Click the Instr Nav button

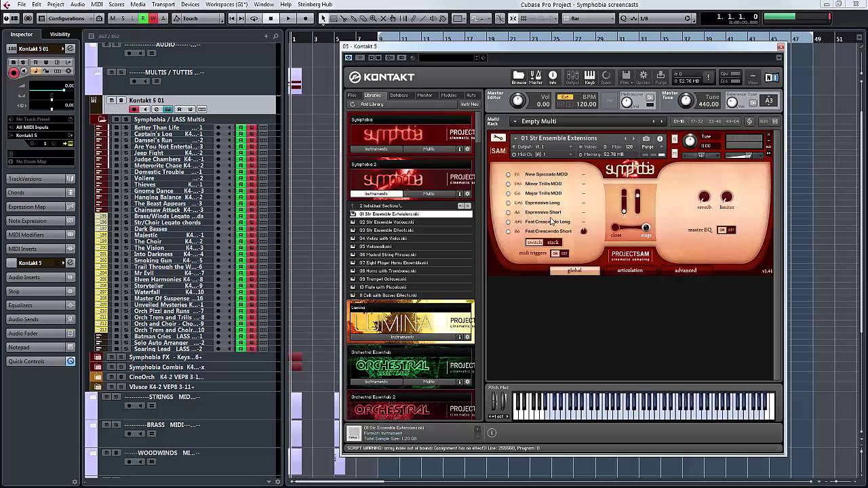(x=469, y=104)
